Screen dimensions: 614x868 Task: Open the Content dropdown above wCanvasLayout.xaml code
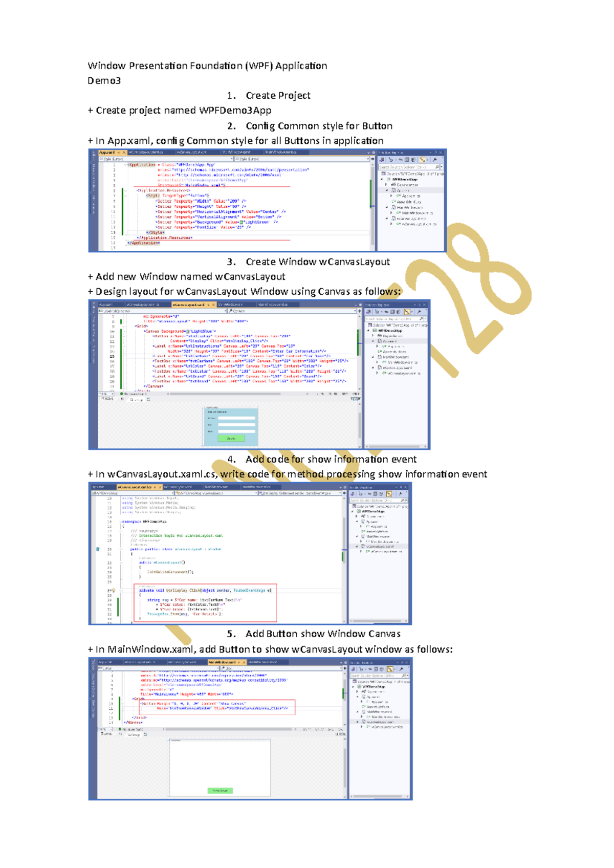click(291, 311)
